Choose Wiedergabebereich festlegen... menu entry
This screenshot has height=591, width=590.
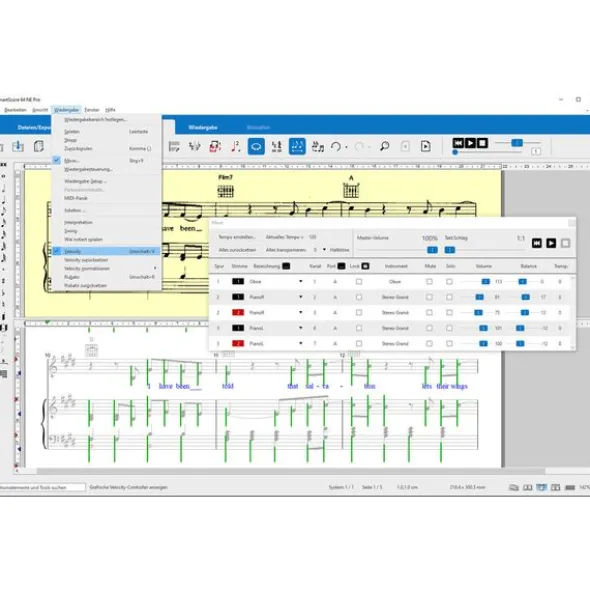click(x=95, y=119)
